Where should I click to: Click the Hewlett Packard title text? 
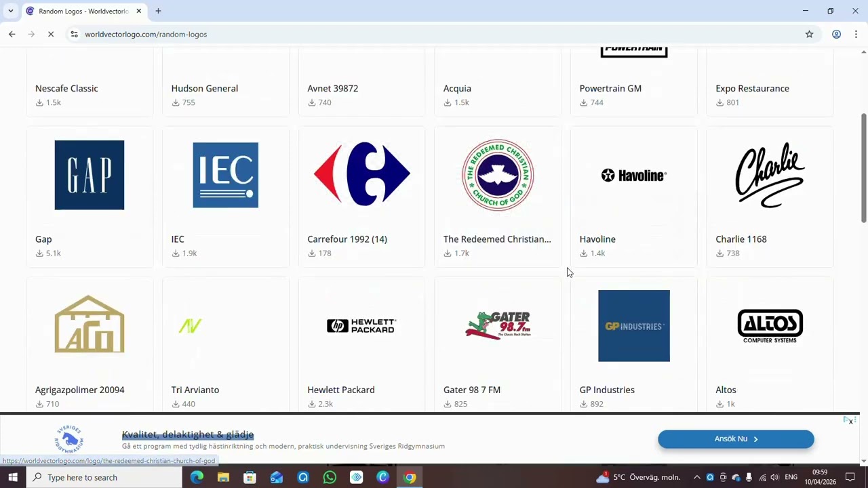point(341,390)
